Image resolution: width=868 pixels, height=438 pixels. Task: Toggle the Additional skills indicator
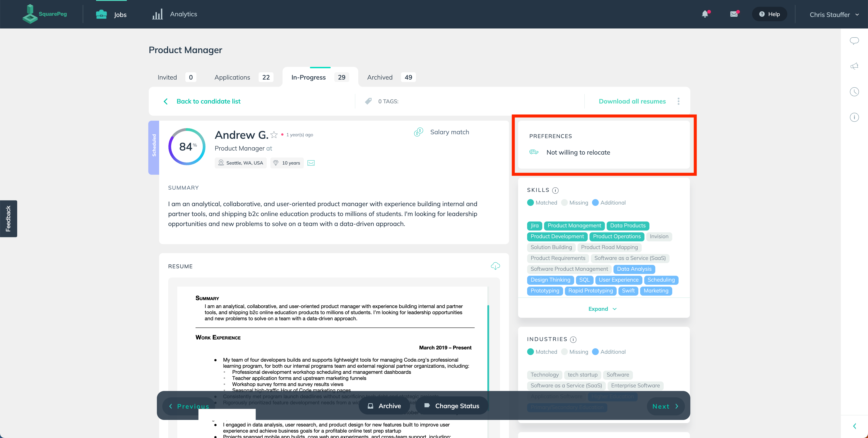pyautogui.click(x=595, y=202)
